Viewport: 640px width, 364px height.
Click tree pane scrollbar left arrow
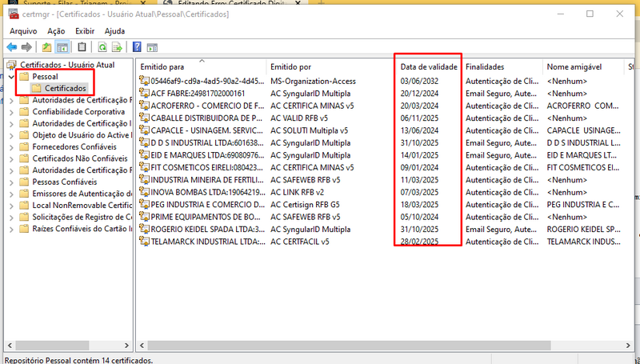(x=10, y=346)
